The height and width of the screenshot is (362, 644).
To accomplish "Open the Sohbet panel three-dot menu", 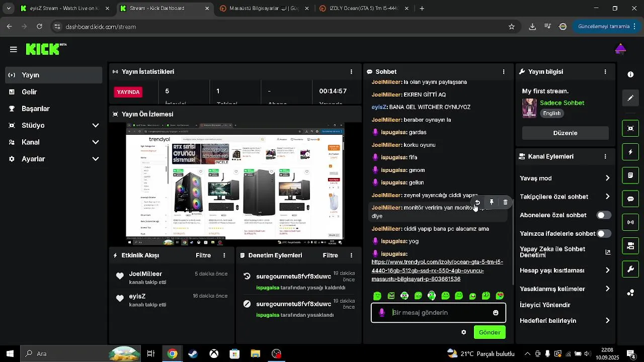I will [504, 72].
